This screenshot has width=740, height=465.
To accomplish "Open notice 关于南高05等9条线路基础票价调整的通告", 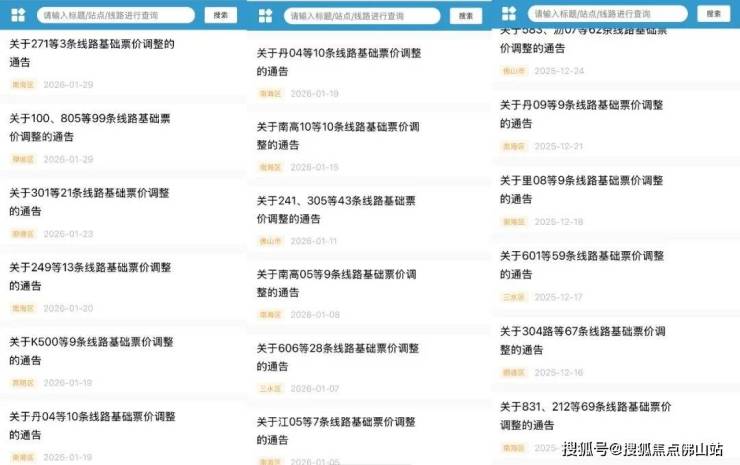I will click(336, 283).
